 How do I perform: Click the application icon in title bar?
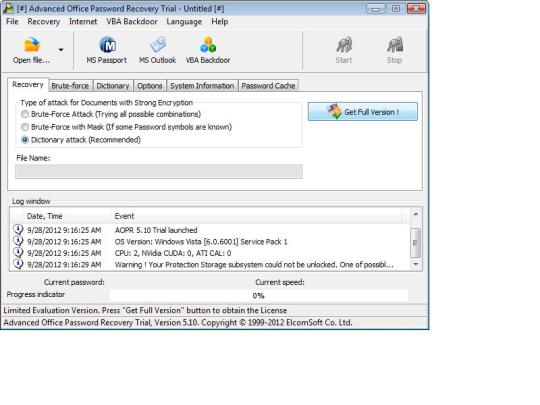pos(8,8)
